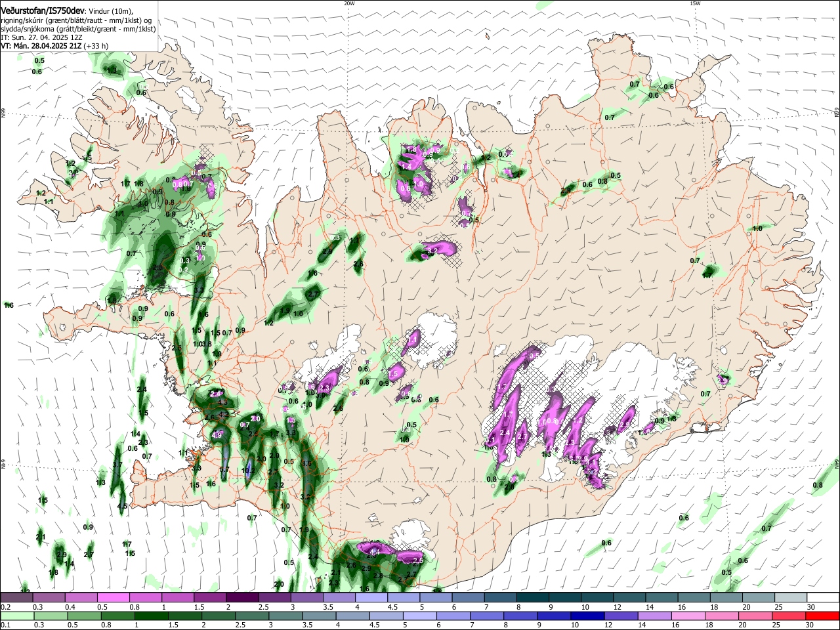Pick the snow legend swatch for 0.8

(145, 597)
